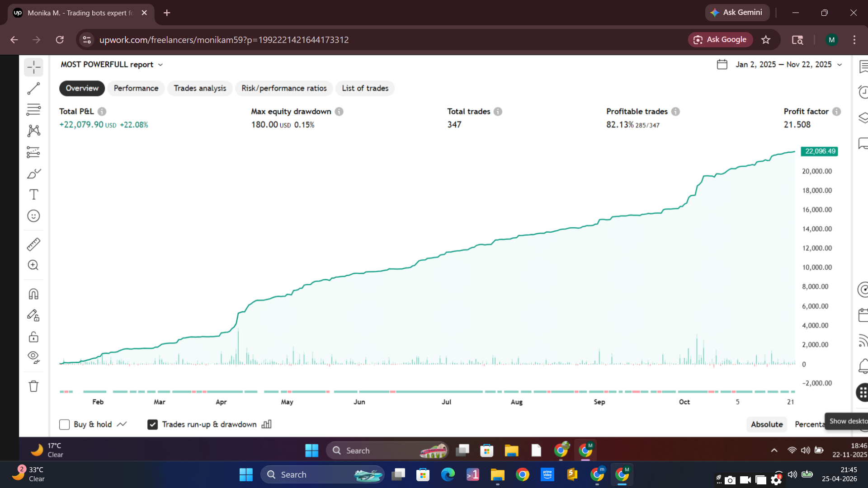Click the info icon next to Max equity drawdown
868x488 pixels.
pos(339,112)
